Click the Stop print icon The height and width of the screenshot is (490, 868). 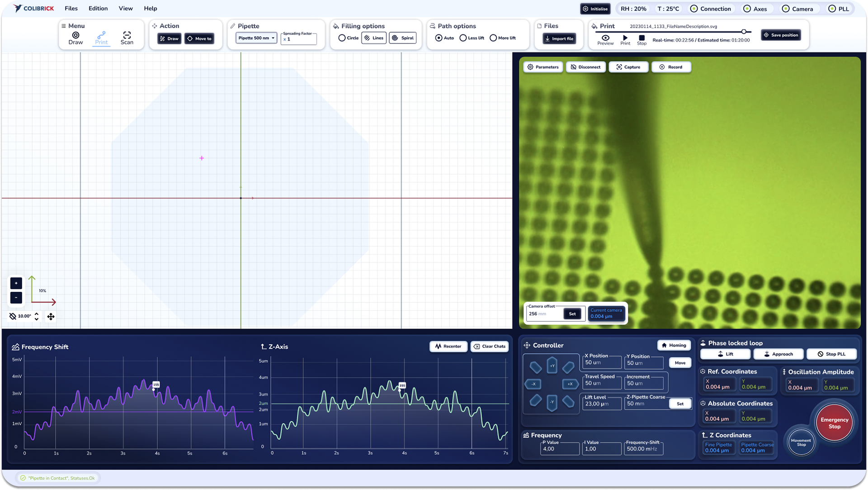pyautogui.click(x=642, y=38)
